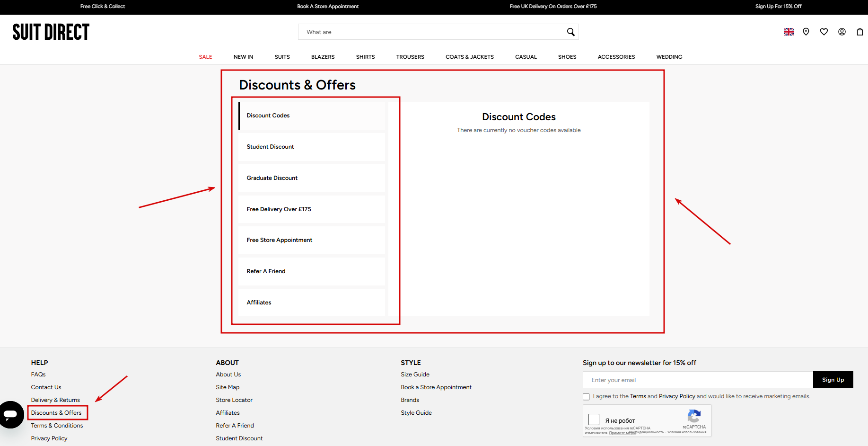Image resolution: width=868 pixels, height=446 pixels.
Task: Click the reCAPTCHA logo icon
Action: pyautogui.click(x=694, y=416)
